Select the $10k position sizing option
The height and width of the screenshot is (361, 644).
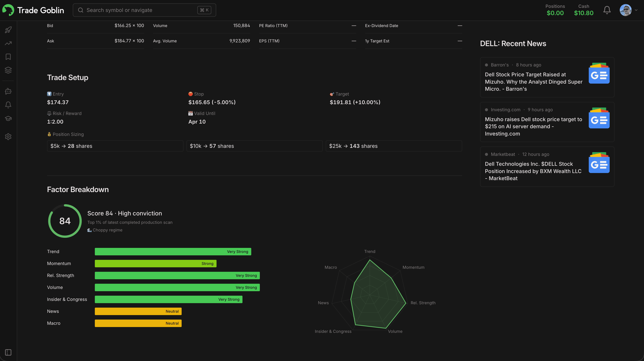coord(254,146)
